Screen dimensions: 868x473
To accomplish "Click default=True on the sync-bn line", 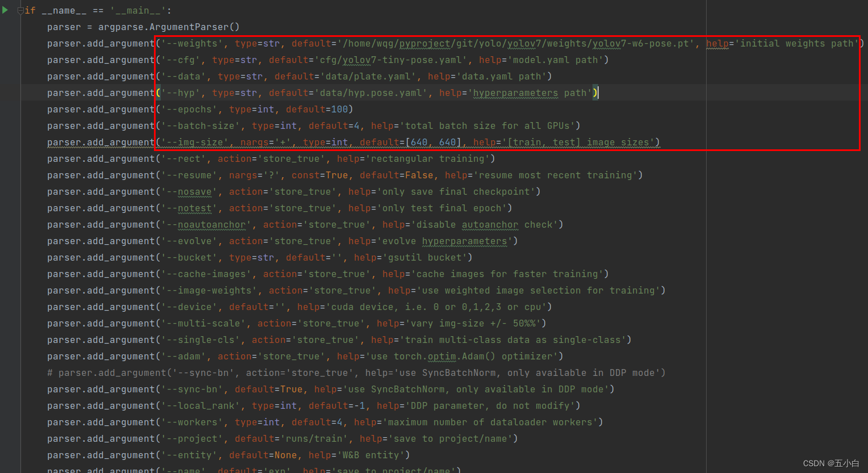I will click(269, 390).
